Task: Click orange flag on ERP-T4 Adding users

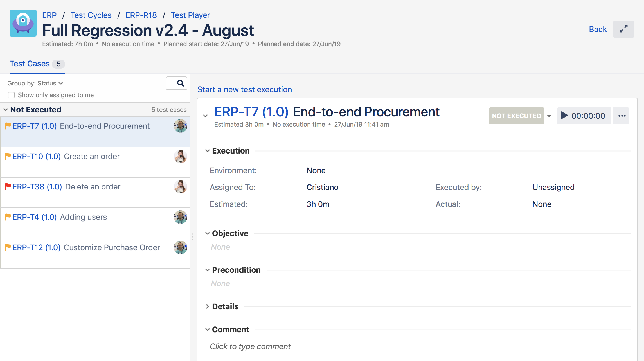Action: point(8,217)
